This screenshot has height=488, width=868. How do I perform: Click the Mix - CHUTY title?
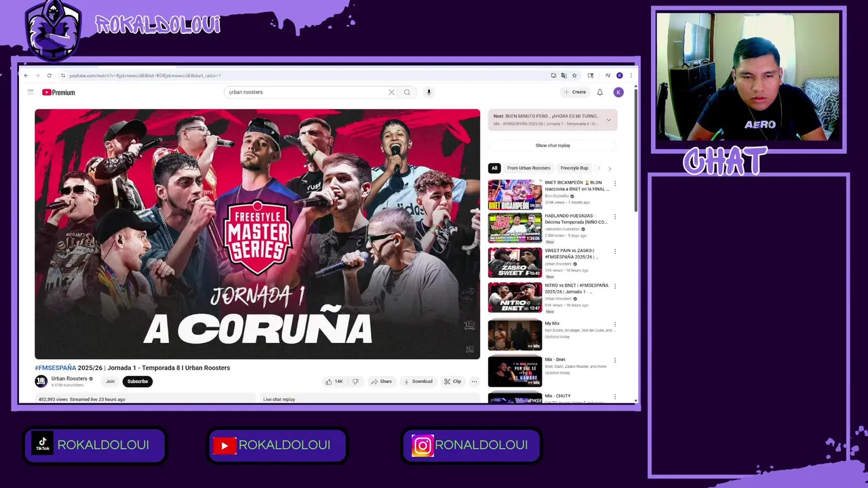(x=557, y=396)
